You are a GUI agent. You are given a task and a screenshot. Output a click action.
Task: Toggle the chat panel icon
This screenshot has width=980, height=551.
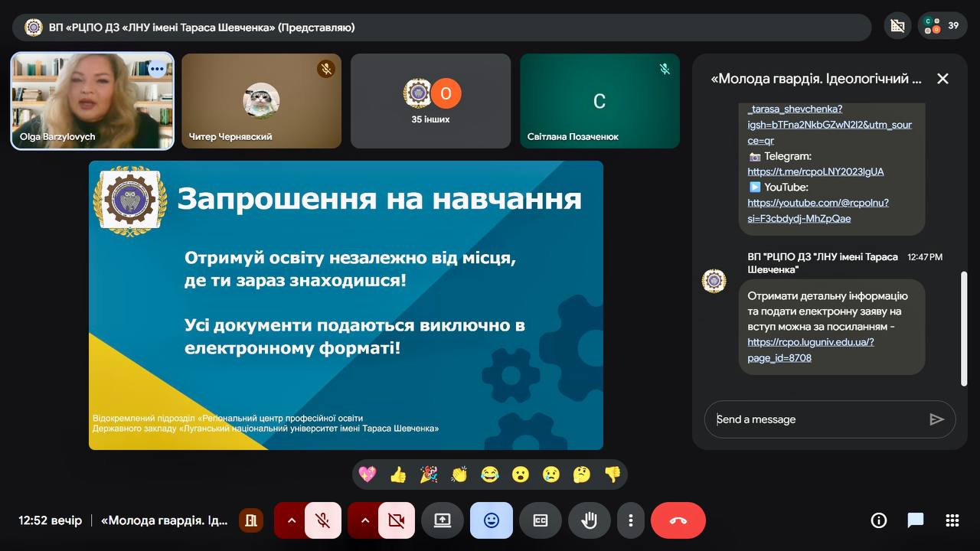(x=916, y=520)
